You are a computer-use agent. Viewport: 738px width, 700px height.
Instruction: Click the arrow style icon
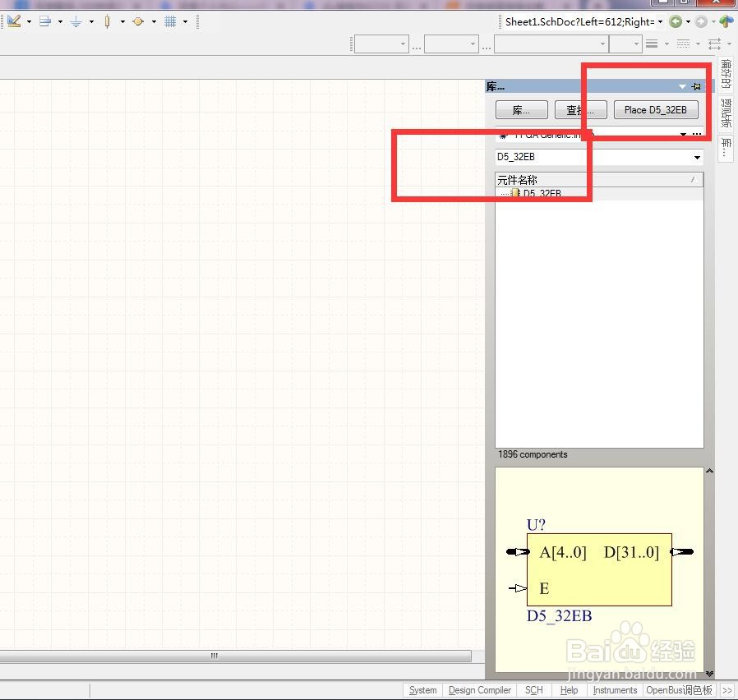[x=714, y=44]
